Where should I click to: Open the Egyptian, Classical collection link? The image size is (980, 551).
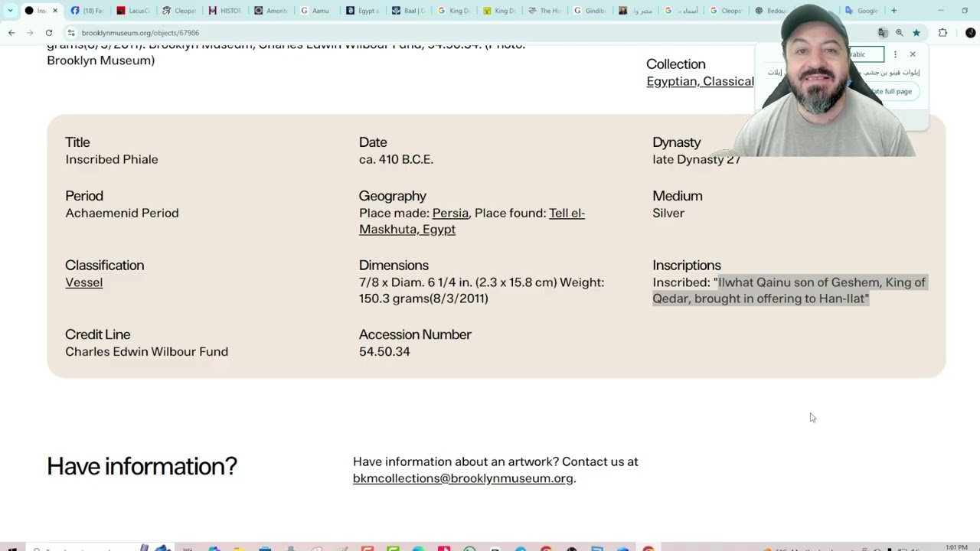700,81
